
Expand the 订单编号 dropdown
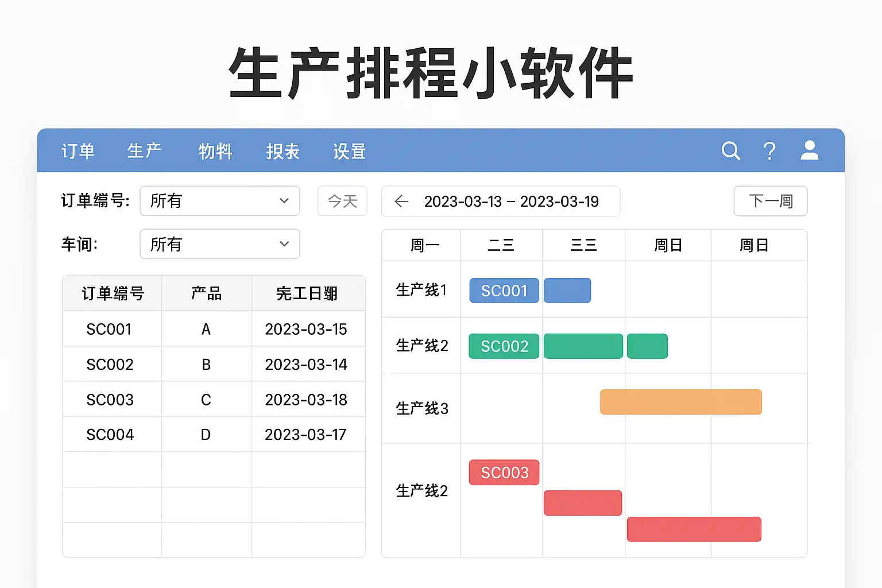220,201
